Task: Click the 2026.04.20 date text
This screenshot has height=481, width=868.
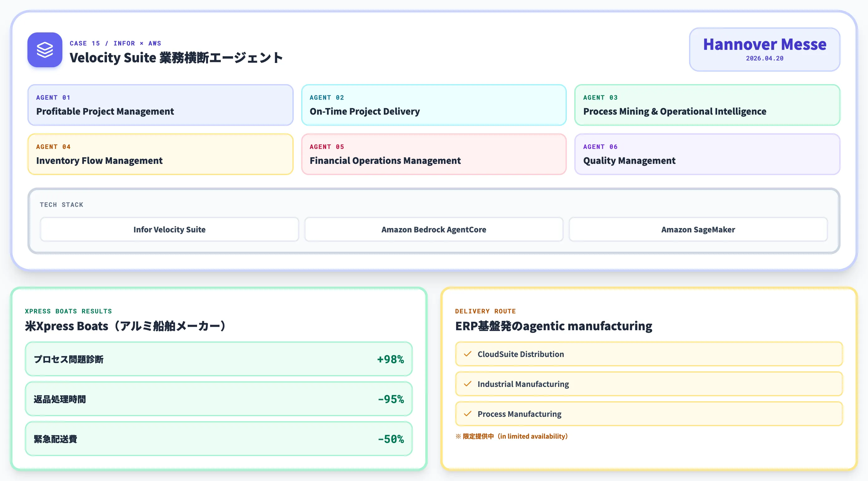Action: [764, 58]
